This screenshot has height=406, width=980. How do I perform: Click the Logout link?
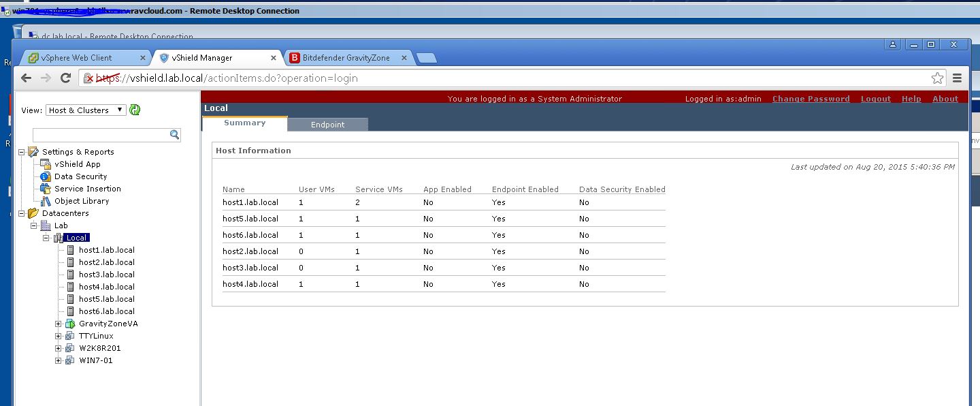[x=875, y=99]
